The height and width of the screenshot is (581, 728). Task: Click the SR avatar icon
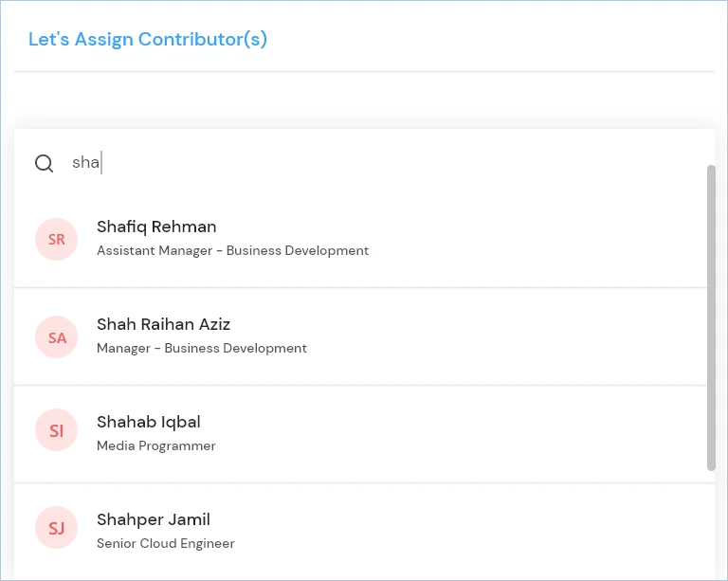pos(56,239)
